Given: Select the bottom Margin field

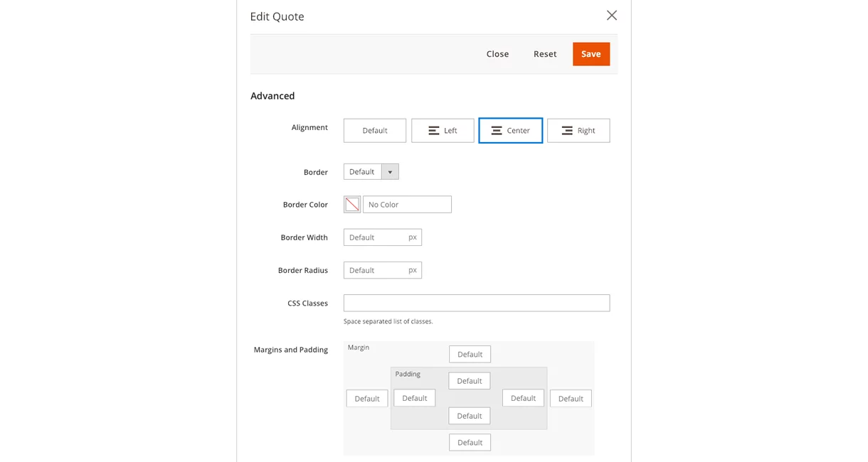Looking at the screenshot, I should coord(470,442).
